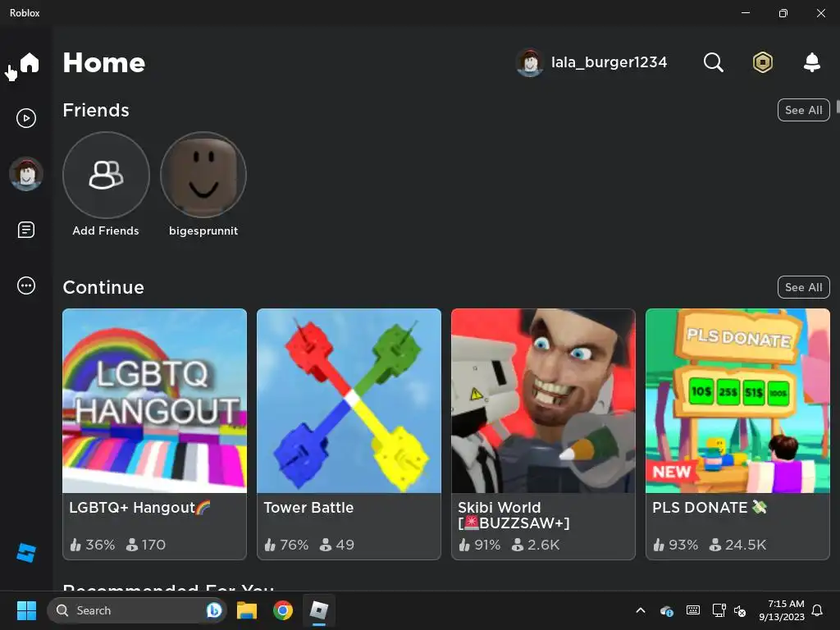Open the Bing icon in taskbar search
The width and height of the screenshot is (840, 630).
coord(214,610)
